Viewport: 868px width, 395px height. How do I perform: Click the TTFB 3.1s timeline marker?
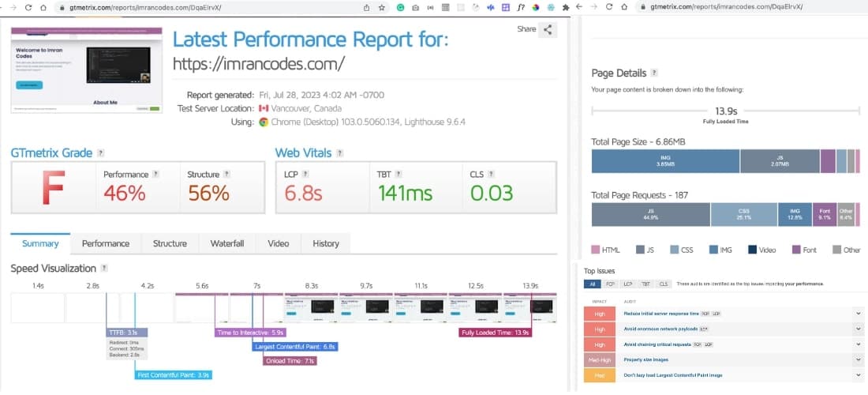click(127, 333)
